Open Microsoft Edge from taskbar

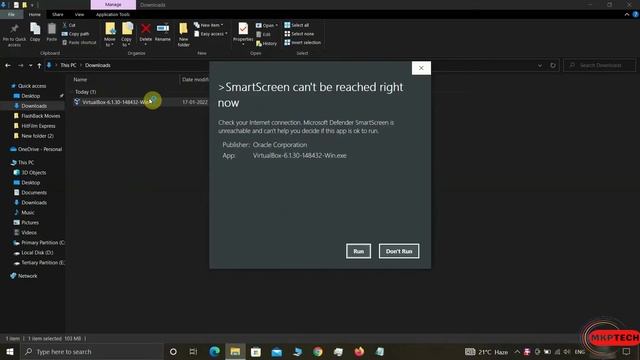tap(214, 351)
